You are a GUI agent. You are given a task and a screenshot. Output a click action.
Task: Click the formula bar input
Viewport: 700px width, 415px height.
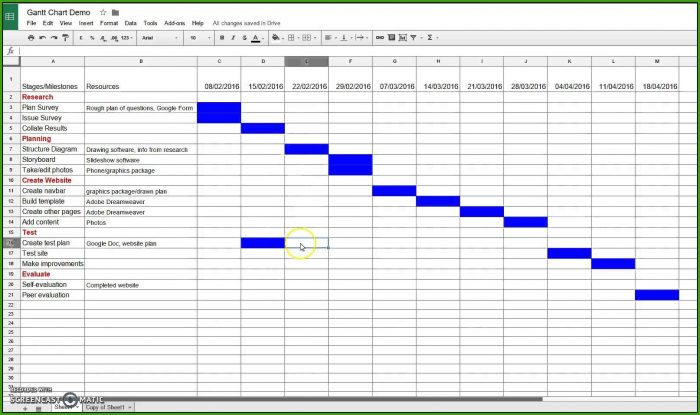point(357,51)
